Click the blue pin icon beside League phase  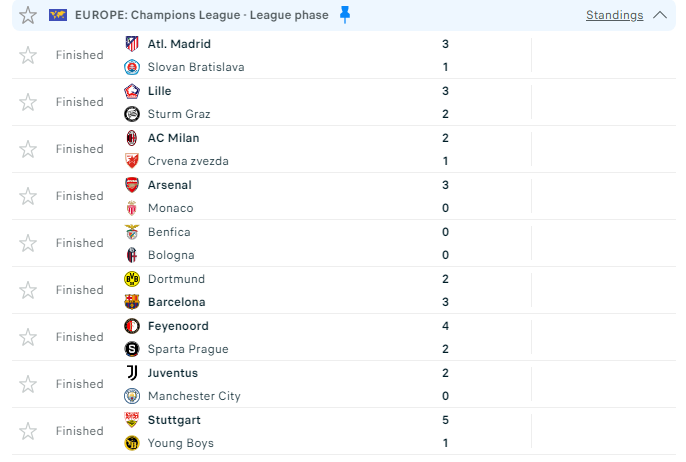coord(345,14)
